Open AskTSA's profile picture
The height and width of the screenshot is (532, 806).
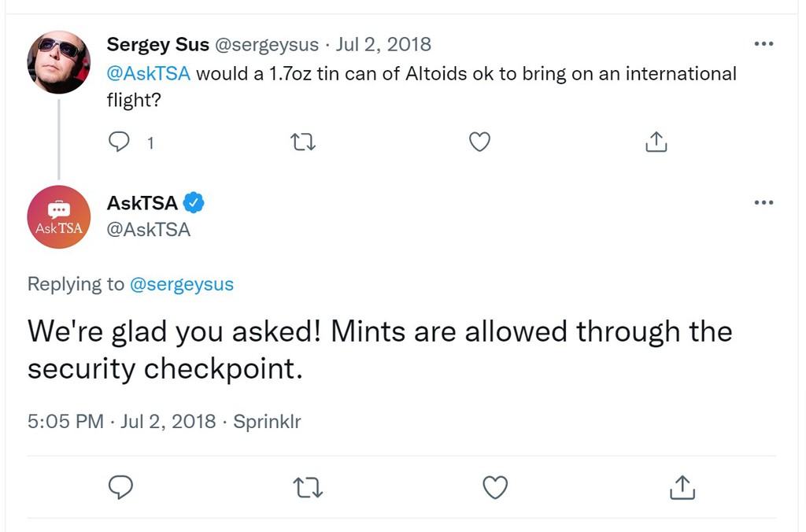tap(58, 217)
